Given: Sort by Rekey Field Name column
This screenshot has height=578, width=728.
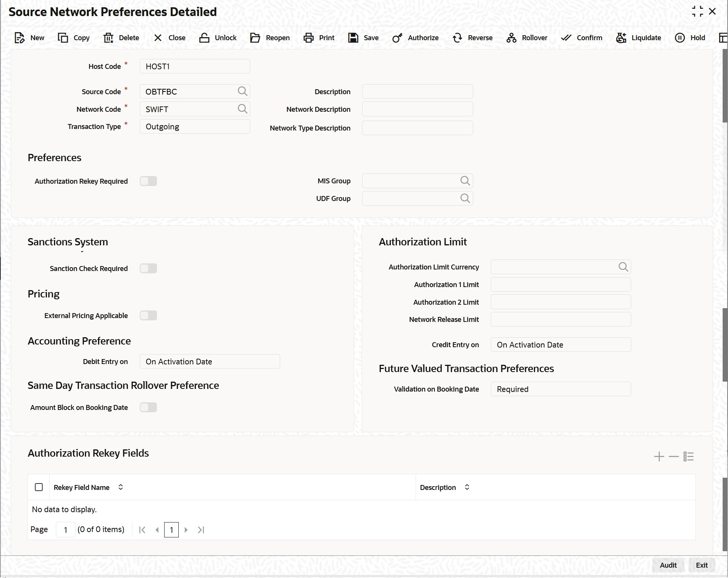Looking at the screenshot, I should [121, 487].
